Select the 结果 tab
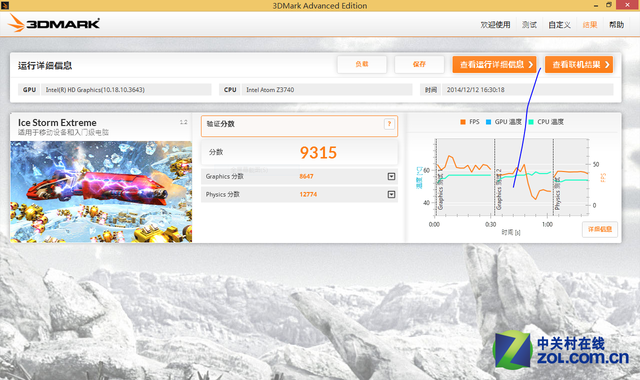Image resolution: width=640 pixels, height=380 pixels. coord(589,25)
